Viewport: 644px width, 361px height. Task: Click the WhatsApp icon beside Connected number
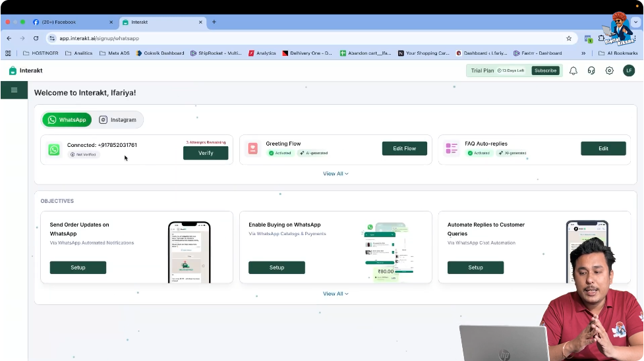(x=54, y=150)
